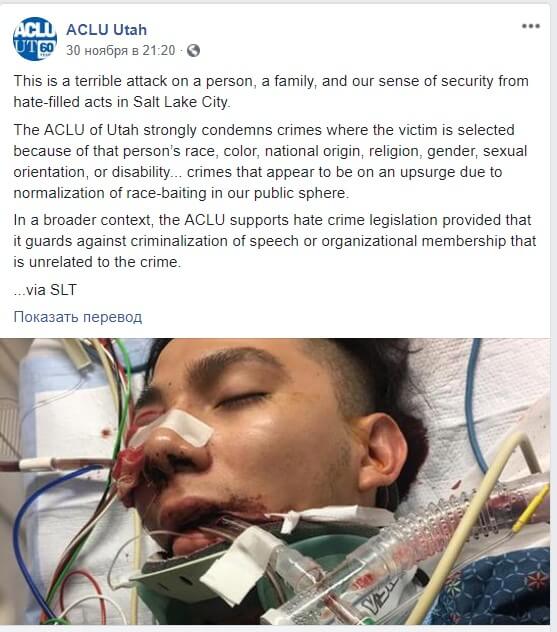This screenshot has height=632, width=557.
Task: Click the paragraph starting 'The ACLU of Utah strongly'
Action: coord(270,161)
